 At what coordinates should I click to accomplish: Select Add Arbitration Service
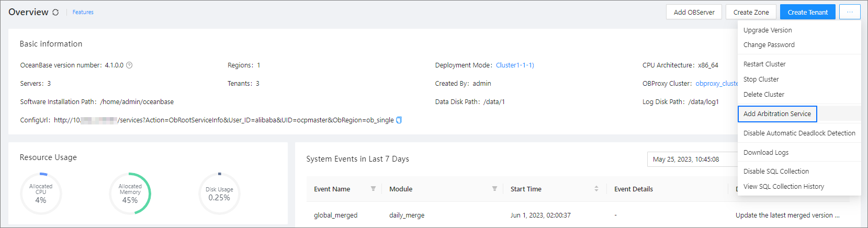point(777,114)
